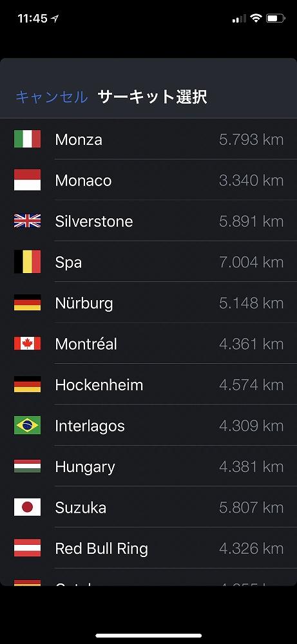The image size is (297, 644).
Task: Select Suzuka 5.807 km length label
Action: point(251,507)
